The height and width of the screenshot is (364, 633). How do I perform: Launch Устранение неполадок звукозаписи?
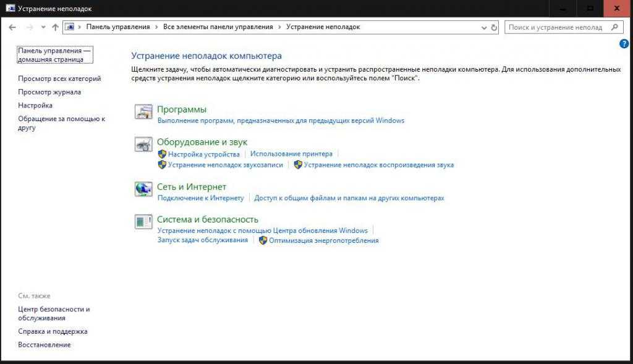(225, 165)
